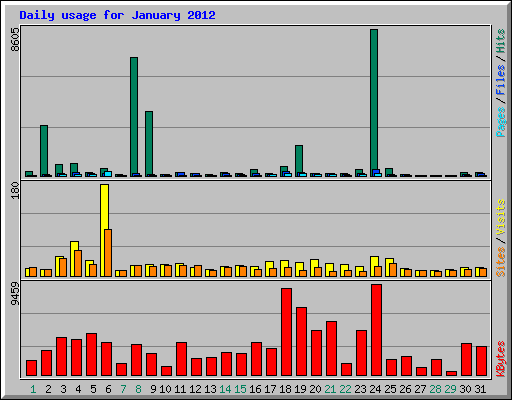Click the day 4 x-axis label
The width and height of the screenshot is (512, 400).
tap(78, 389)
